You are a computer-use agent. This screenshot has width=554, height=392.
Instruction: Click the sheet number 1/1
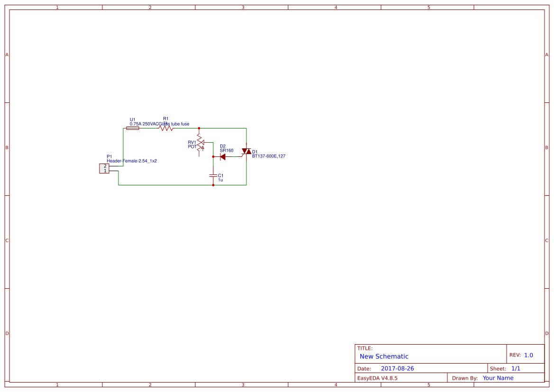[516, 368]
